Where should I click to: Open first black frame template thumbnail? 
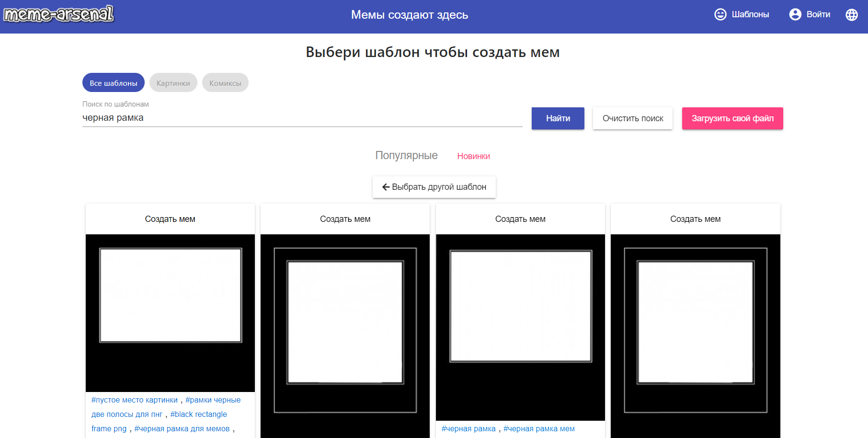coord(170,313)
